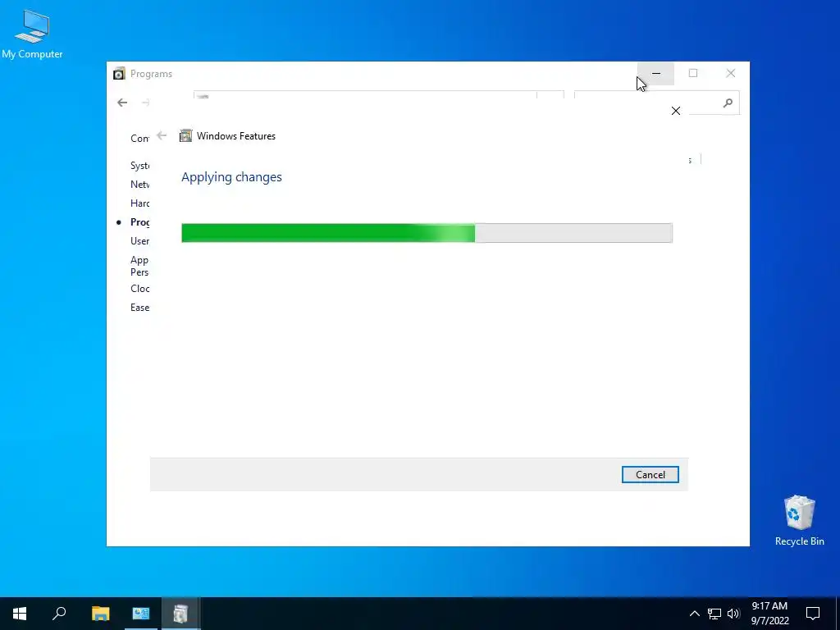Select the Recycle Bin desktop icon

(x=799, y=521)
